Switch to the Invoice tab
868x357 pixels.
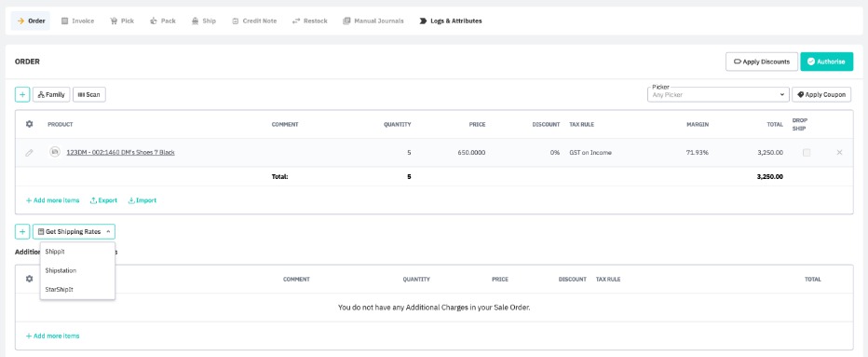[x=77, y=21]
